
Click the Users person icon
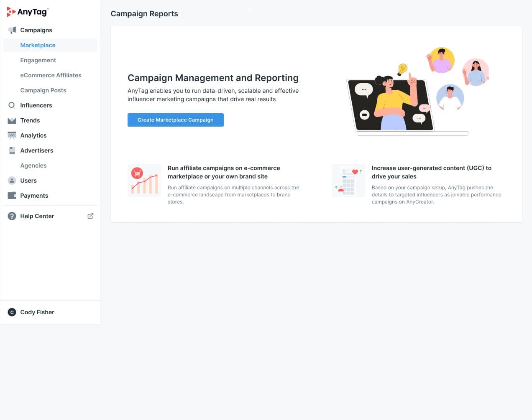point(12,180)
